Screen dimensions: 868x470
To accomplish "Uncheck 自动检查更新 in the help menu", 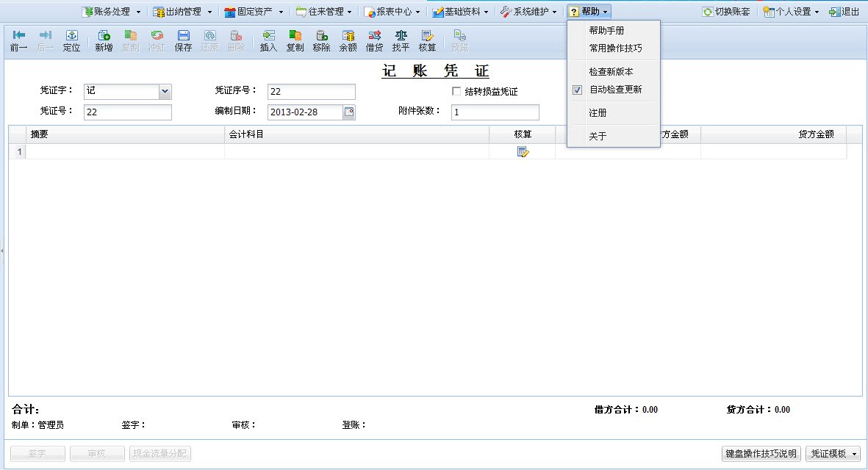I will pos(578,90).
